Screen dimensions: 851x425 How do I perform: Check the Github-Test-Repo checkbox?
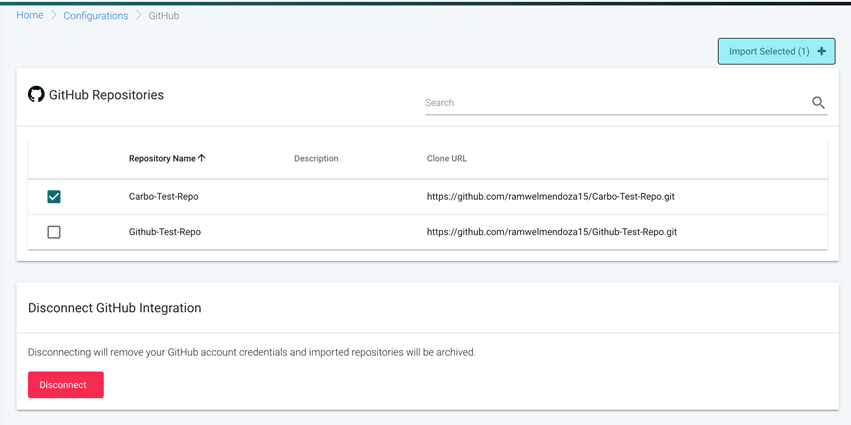pyautogui.click(x=54, y=232)
